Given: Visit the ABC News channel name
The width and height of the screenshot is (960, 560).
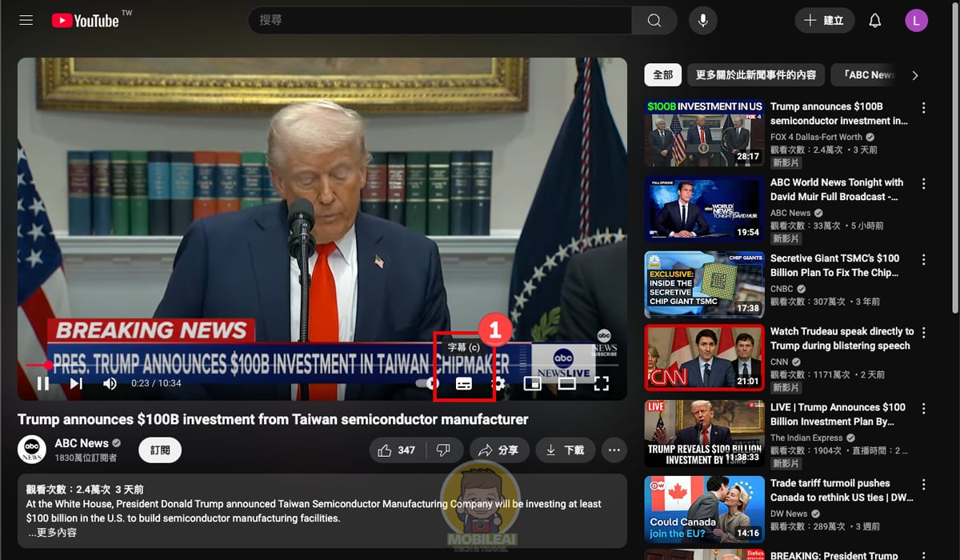Looking at the screenshot, I should (82, 443).
